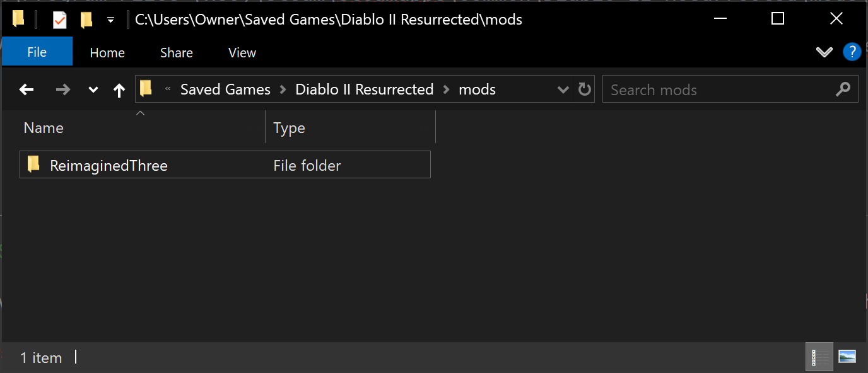Expand the address bar history dropdown
Image resolution: width=868 pixels, height=373 pixels.
click(x=563, y=89)
